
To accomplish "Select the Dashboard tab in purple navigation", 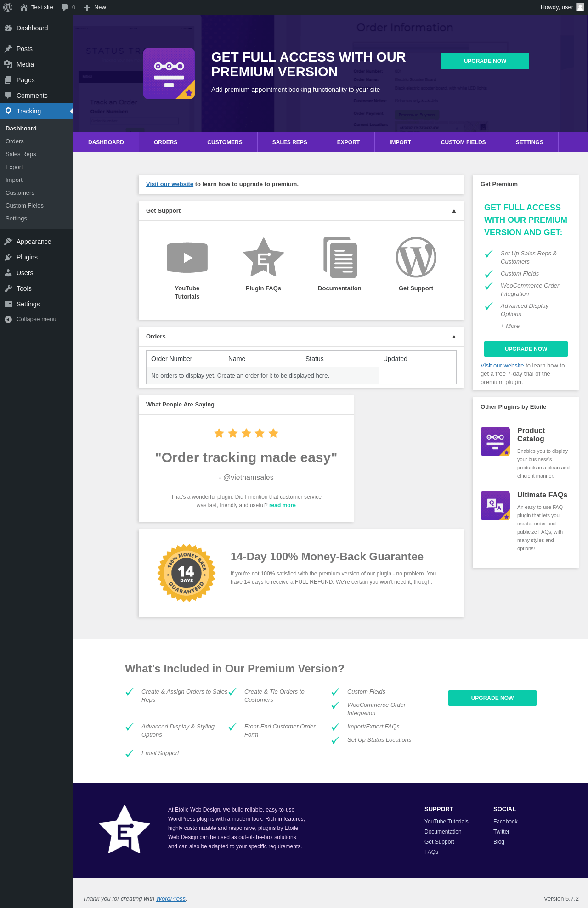I will pyautogui.click(x=106, y=142).
